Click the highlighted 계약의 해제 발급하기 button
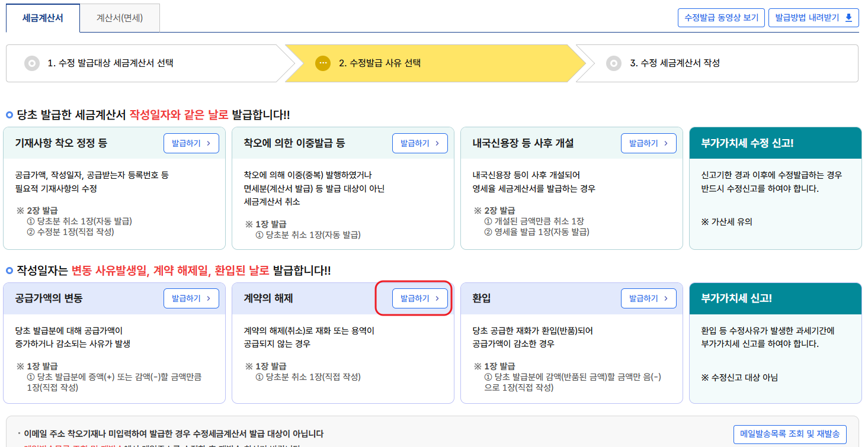Image resolution: width=868 pixels, height=447 pixels. coord(419,298)
